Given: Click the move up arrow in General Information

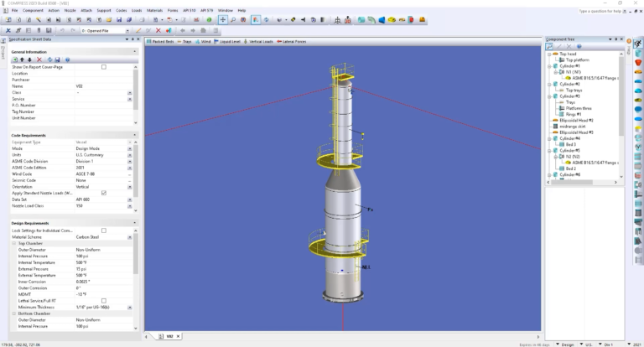Looking at the screenshot, I should point(22,60).
